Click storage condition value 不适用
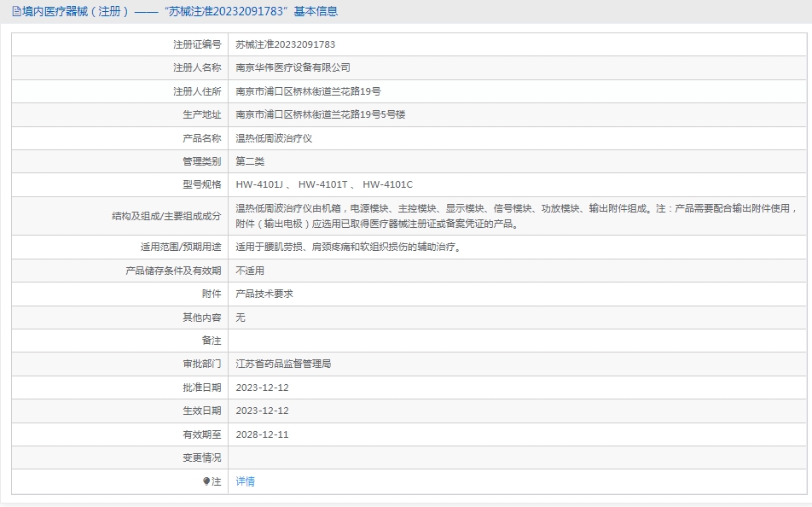Screen dimensions: 812x507 tap(250, 271)
